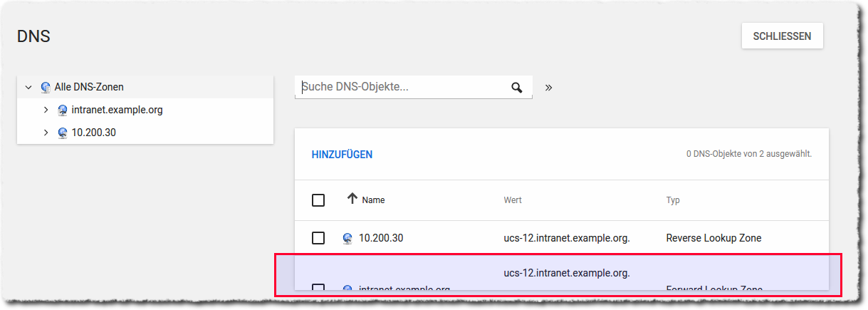The width and height of the screenshot is (868, 310).
Task: Expand the intranet.example.org tree node
Action: (46, 110)
